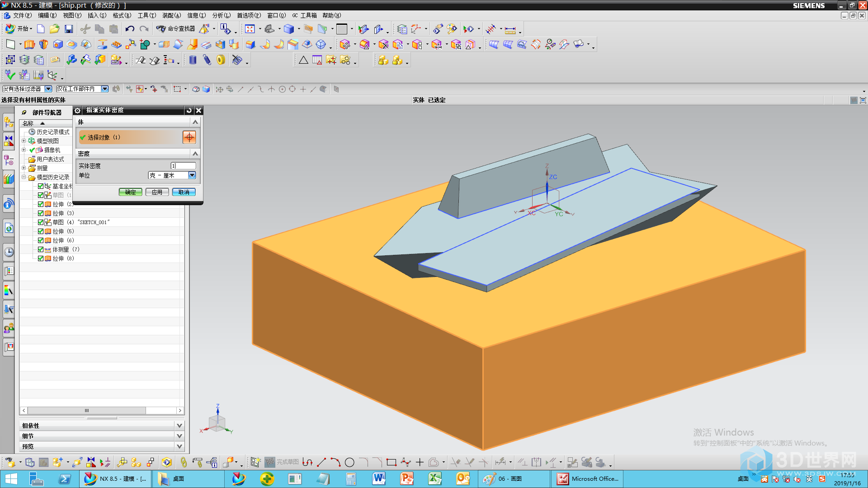The image size is (868, 488).
Task: Click the 实体密度 value input field
Action: [183, 166]
